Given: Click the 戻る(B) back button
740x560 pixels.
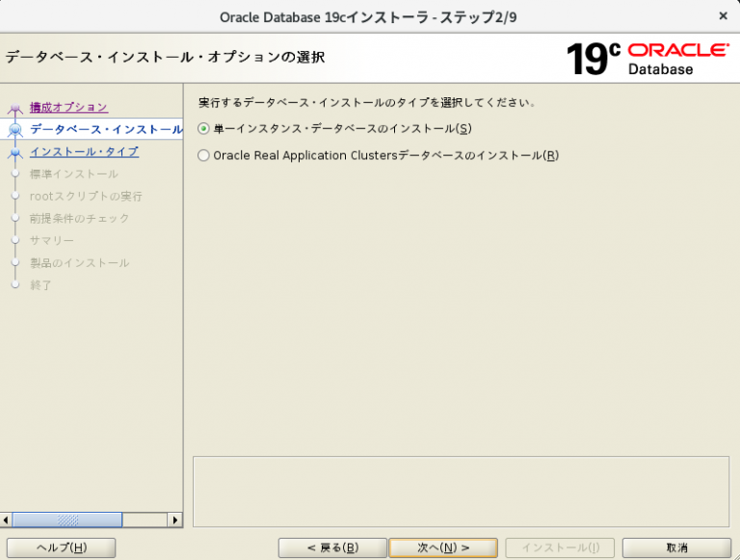Looking at the screenshot, I should pos(332,547).
